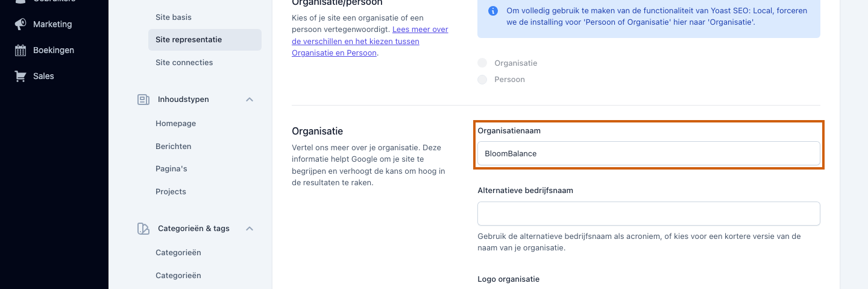868x289 pixels.
Task: Select the Organisatie radio button
Action: (482, 63)
